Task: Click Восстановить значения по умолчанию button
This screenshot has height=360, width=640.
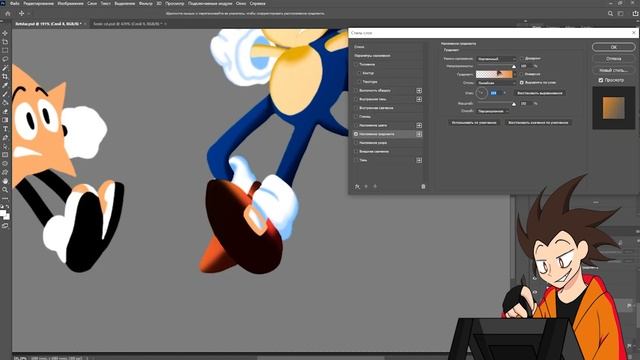Action: [x=538, y=122]
